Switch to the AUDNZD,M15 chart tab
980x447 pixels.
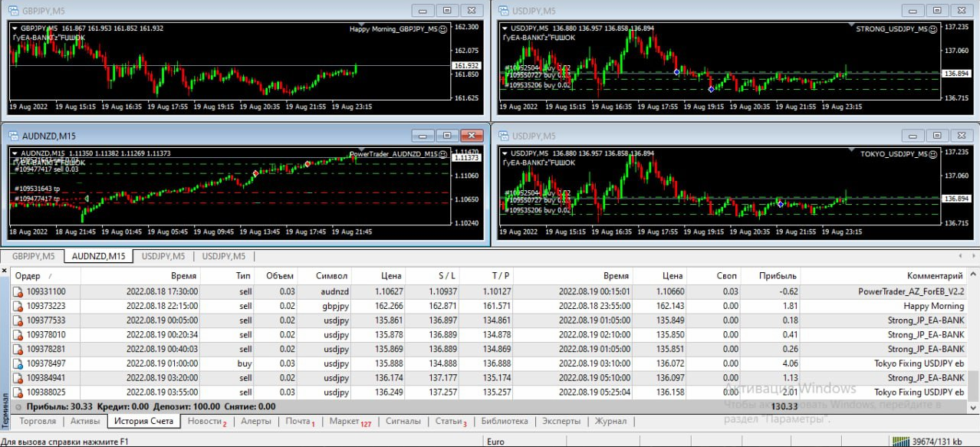click(x=98, y=256)
